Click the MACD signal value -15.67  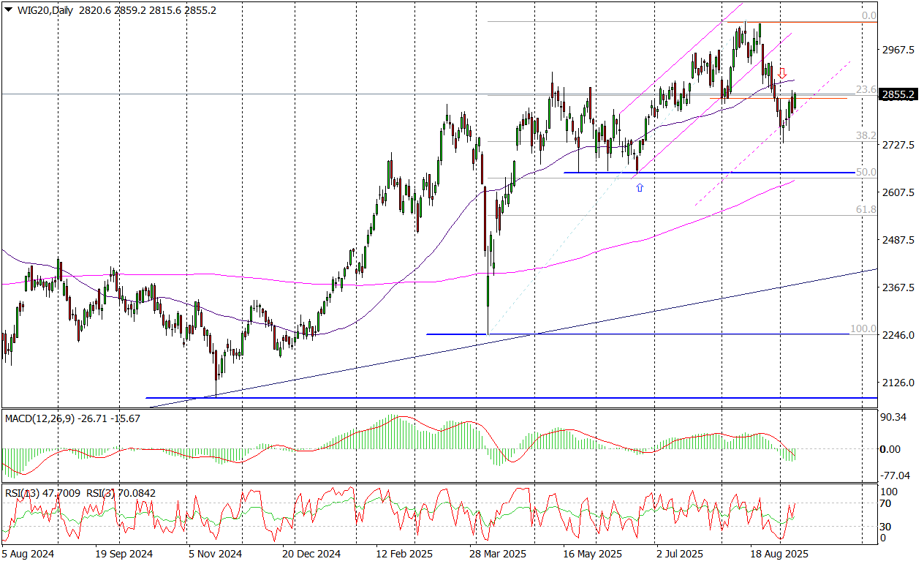pos(127,418)
